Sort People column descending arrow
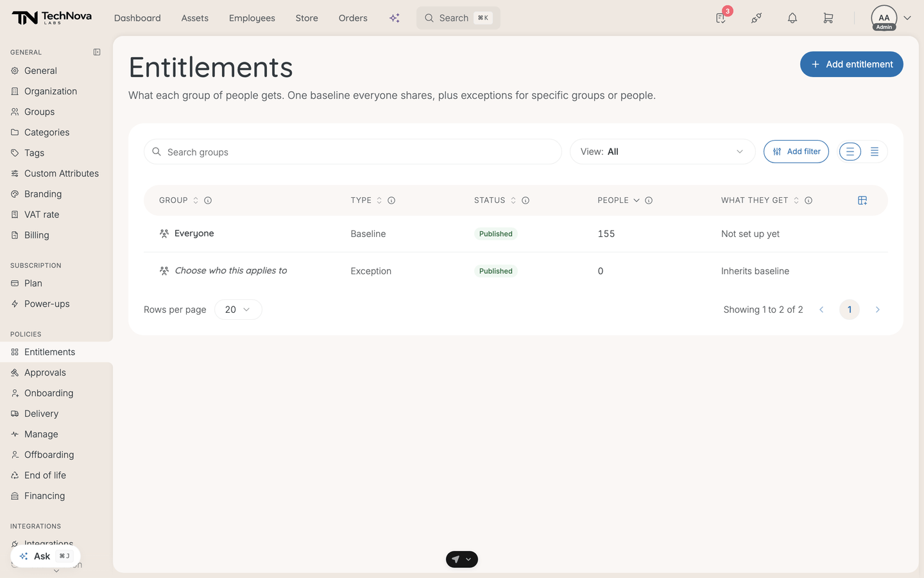Screen dimensions: 924x578 [x=637, y=200]
